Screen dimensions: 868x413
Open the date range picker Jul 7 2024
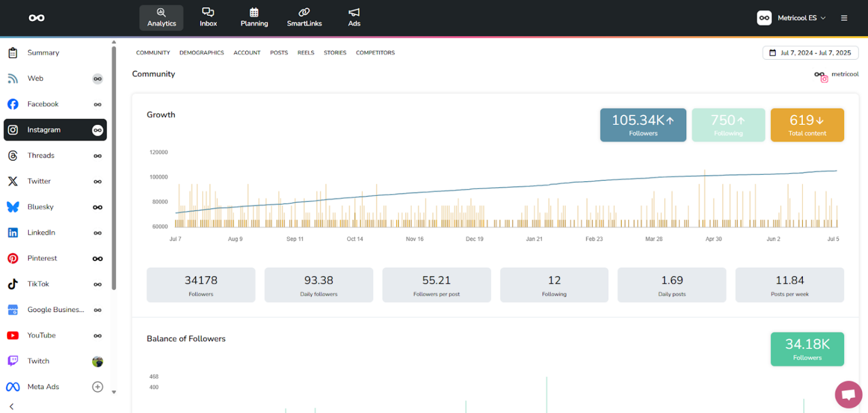811,52
